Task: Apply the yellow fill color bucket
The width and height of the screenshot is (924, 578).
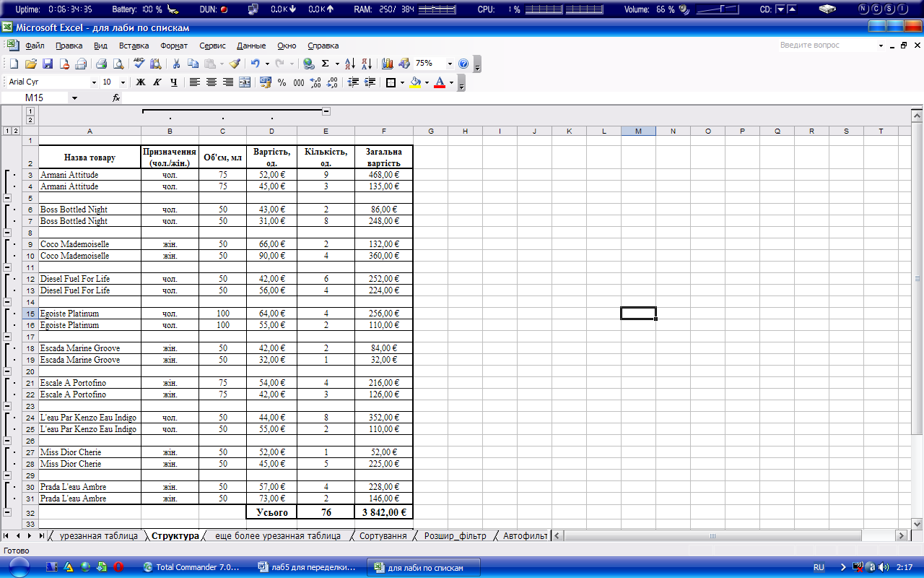Action: tap(415, 82)
